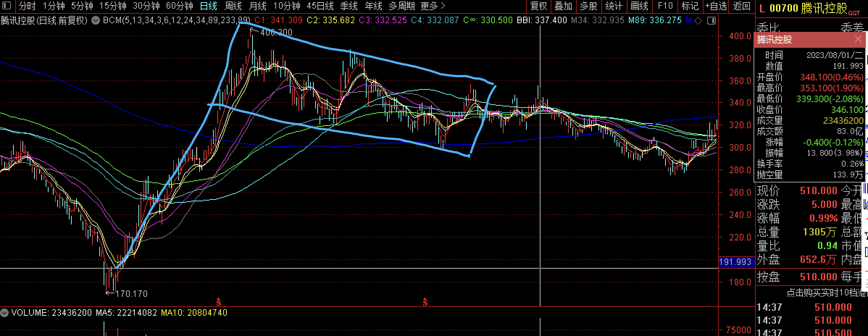868x336 pixels.
Task: Switch to 年线 yearly chart
Action: [x=374, y=6]
